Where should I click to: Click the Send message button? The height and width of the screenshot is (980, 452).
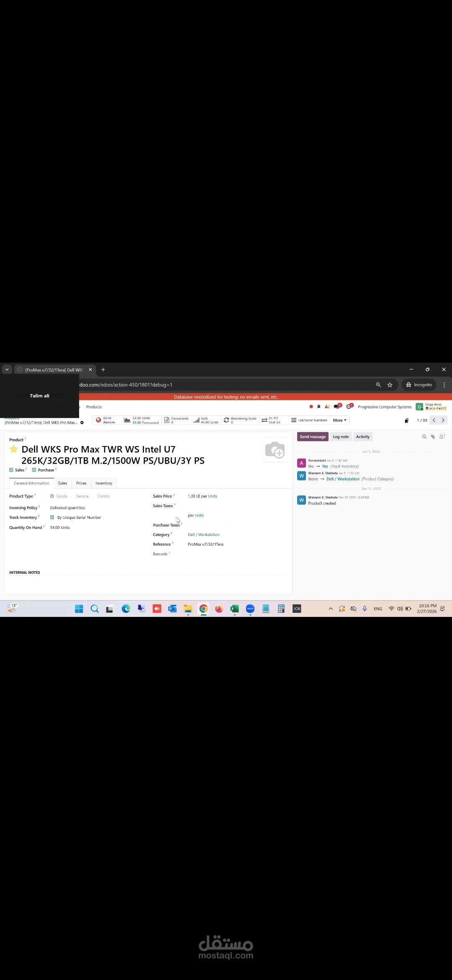click(x=313, y=437)
